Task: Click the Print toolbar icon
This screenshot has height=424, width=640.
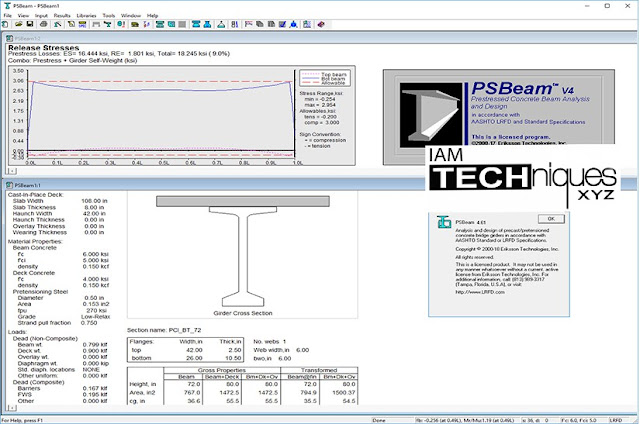Action: (43, 24)
